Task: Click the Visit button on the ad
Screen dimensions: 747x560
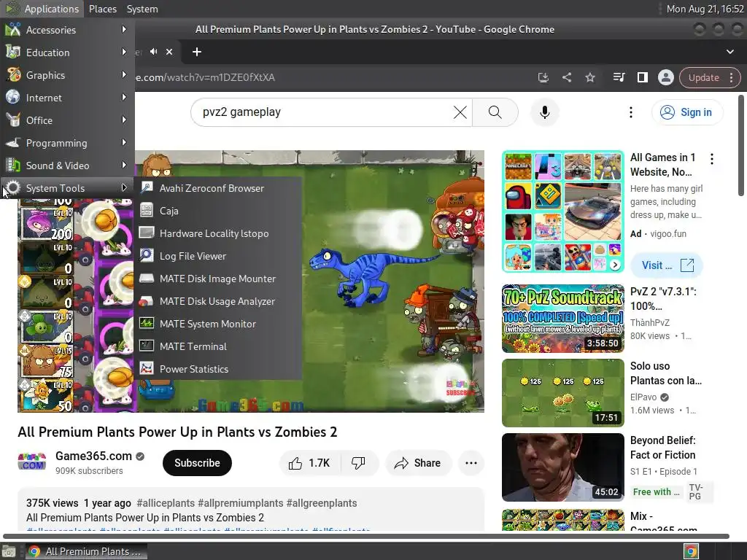Action: click(667, 265)
